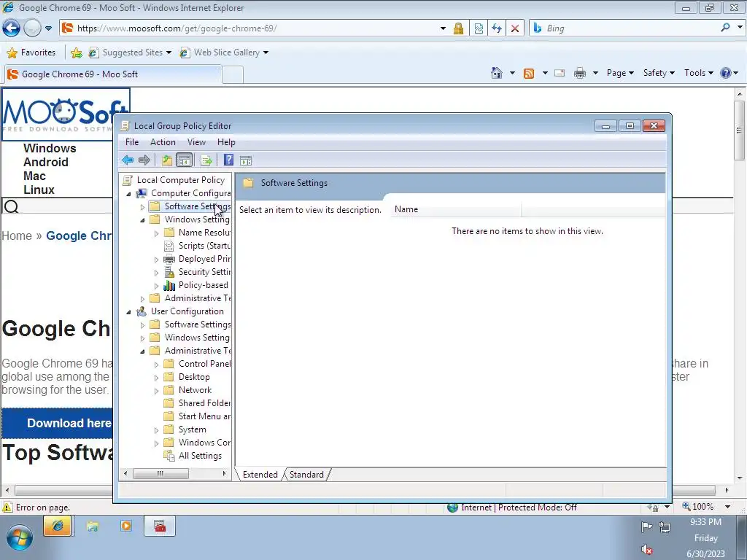Click the Print icon in IE toolbar
747x560 pixels.
(x=580, y=73)
